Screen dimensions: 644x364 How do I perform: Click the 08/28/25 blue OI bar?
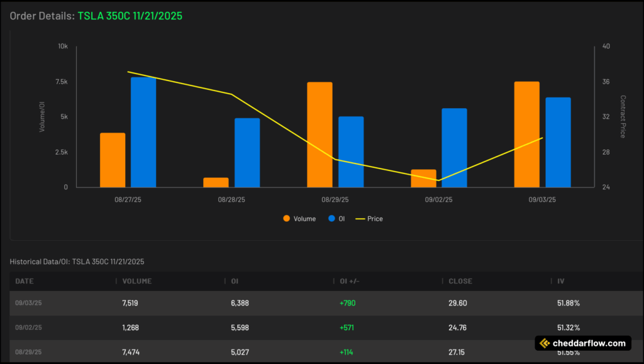(x=247, y=153)
